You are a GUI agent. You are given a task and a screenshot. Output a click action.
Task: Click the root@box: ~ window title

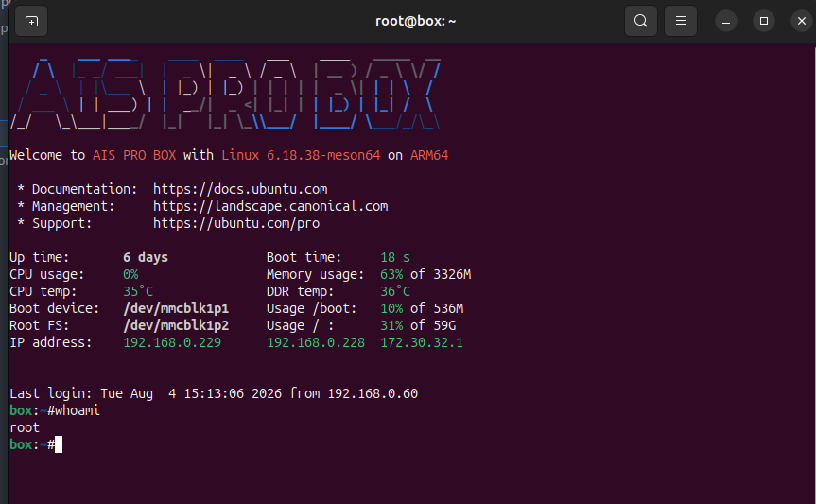[415, 22]
